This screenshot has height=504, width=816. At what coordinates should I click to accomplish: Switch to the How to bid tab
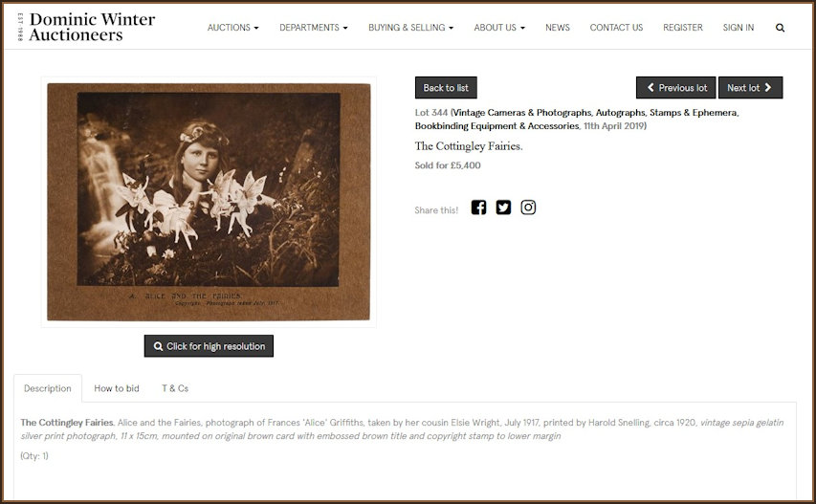click(117, 388)
